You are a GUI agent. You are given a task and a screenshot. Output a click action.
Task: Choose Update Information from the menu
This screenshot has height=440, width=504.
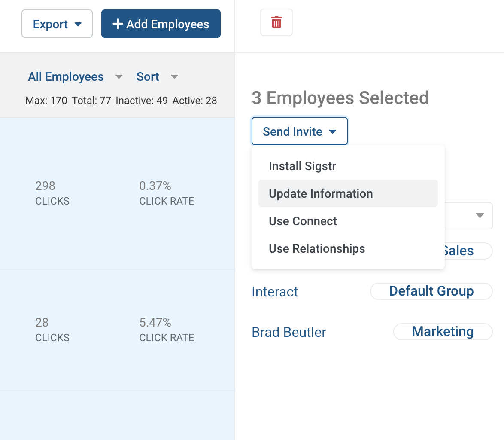click(348, 194)
